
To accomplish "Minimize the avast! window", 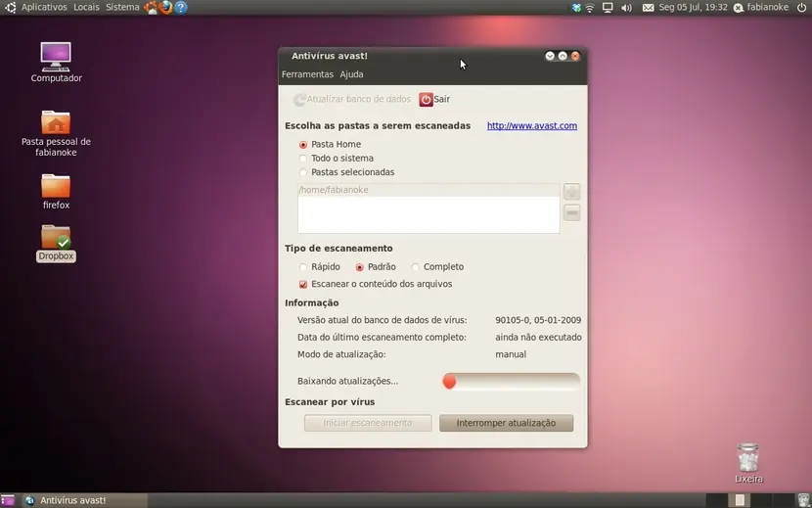I will pos(550,56).
